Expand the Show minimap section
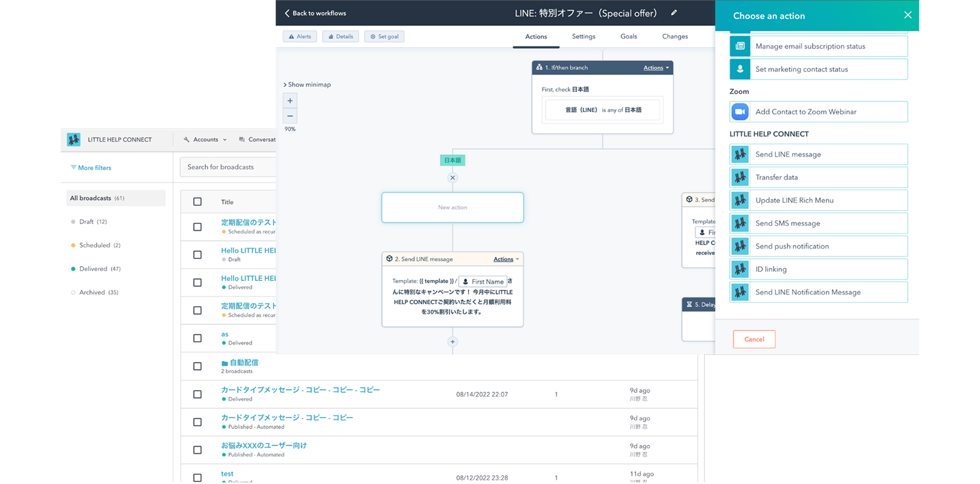 (x=307, y=85)
